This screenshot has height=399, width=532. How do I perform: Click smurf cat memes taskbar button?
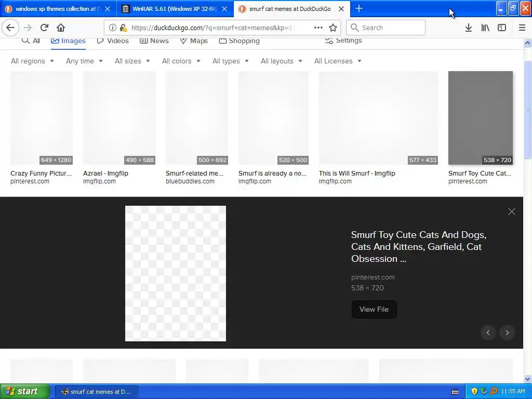pos(97,392)
